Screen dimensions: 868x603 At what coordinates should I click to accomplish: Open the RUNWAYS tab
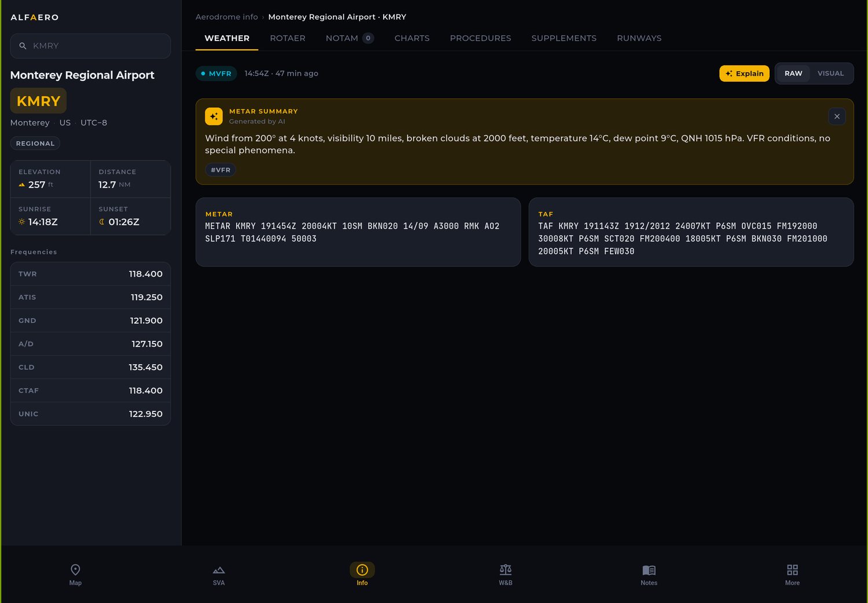pyautogui.click(x=639, y=38)
